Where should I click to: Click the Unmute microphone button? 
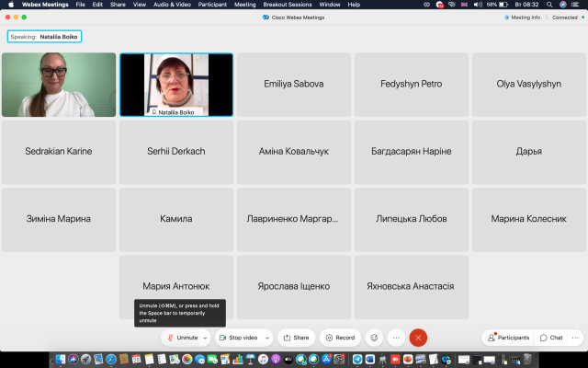coord(183,338)
